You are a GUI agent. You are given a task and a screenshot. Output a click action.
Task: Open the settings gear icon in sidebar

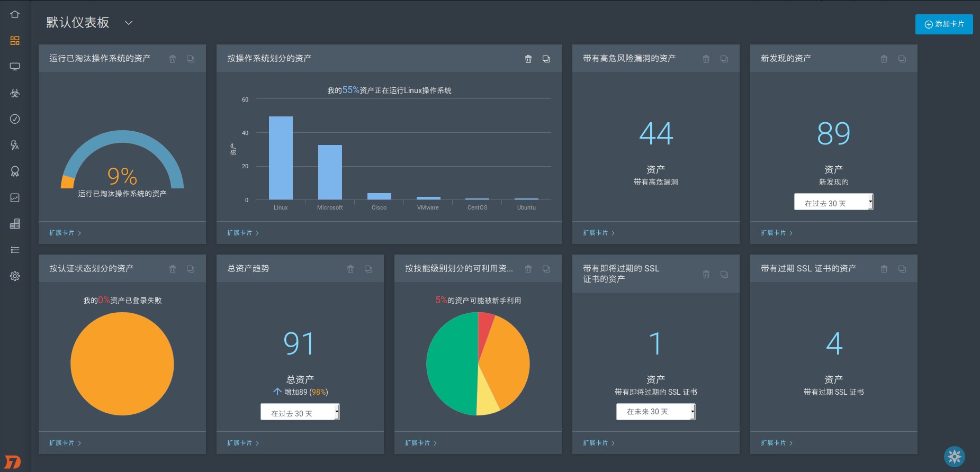click(x=15, y=276)
